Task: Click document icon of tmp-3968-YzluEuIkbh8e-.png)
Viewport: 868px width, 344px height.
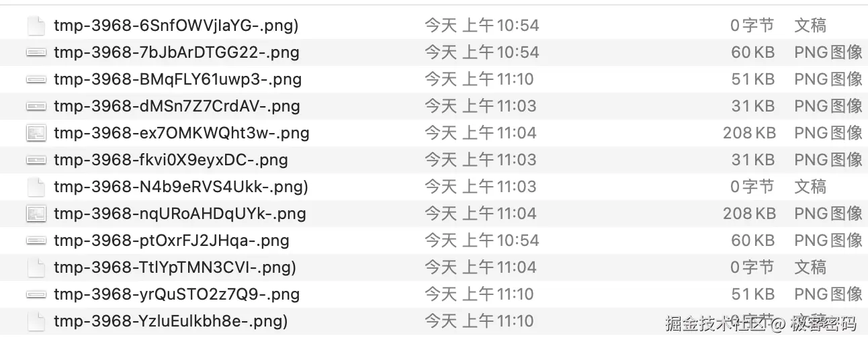Action: pos(36,321)
